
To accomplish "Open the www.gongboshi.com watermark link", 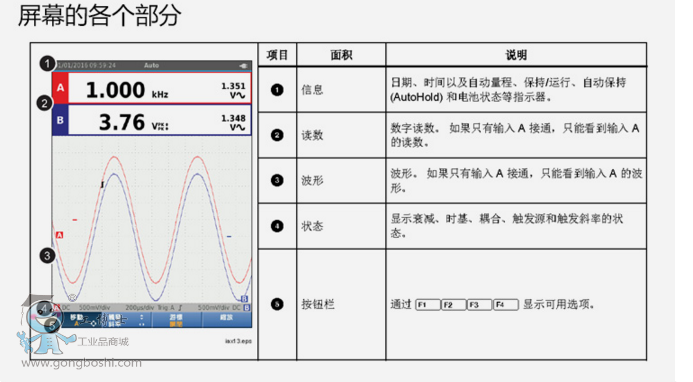I will 82,363.
